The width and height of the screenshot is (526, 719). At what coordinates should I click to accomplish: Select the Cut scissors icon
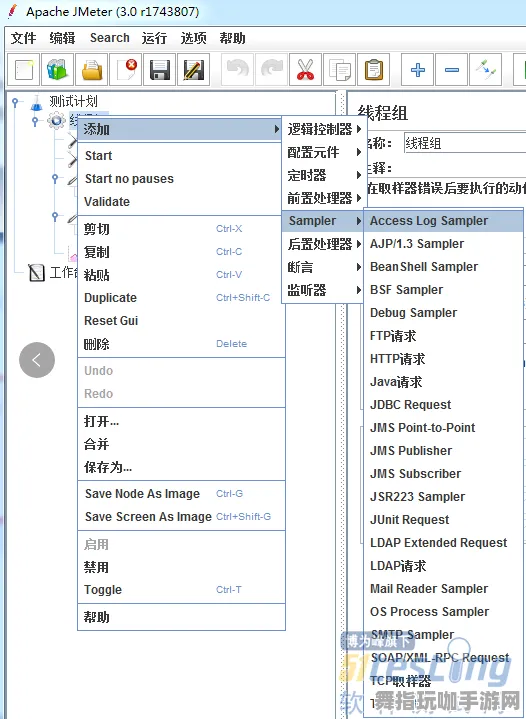(305, 70)
